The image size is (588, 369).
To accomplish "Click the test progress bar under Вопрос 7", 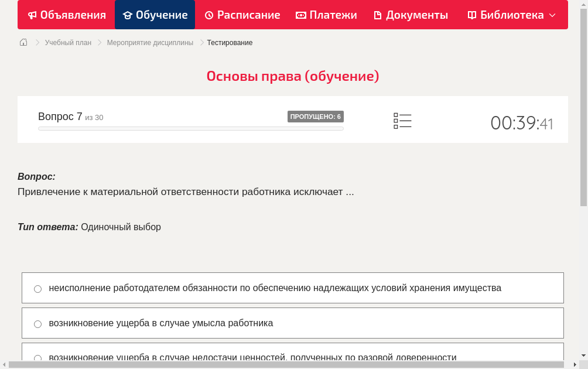I will (190, 128).
